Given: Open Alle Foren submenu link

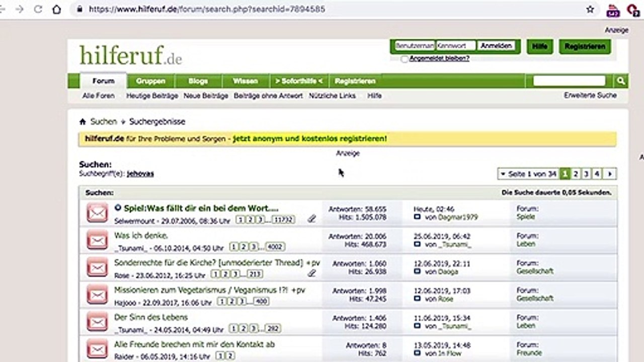Looking at the screenshot, I should [99, 96].
